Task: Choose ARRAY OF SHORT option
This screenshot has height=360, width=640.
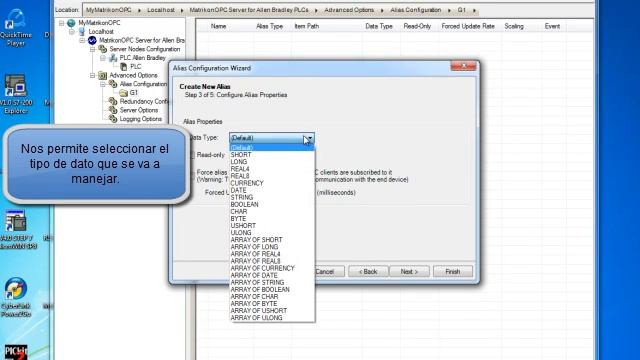Action: [272, 240]
